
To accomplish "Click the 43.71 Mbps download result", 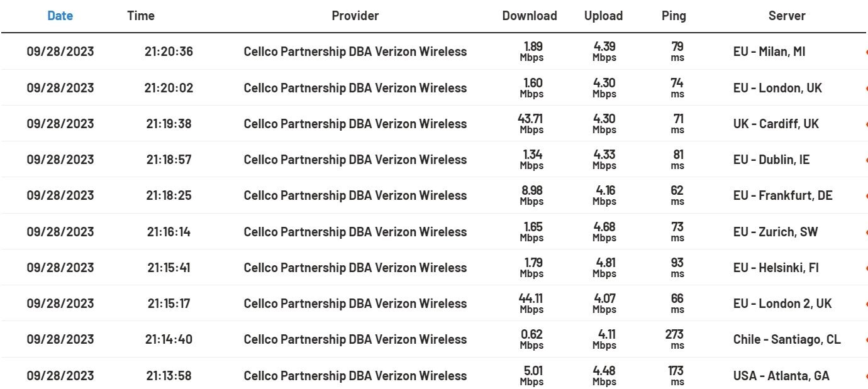I will (x=531, y=124).
